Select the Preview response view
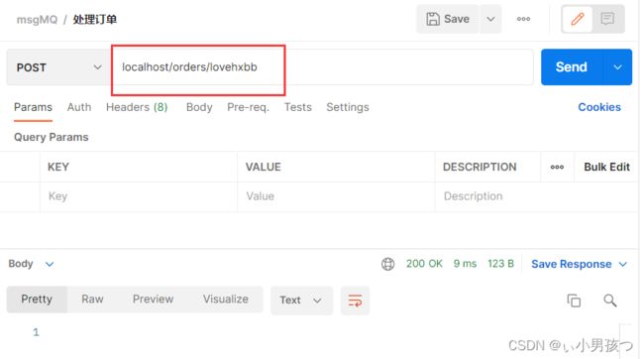This screenshot has height=359, width=644. pyautogui.click(x=153, y=299)
